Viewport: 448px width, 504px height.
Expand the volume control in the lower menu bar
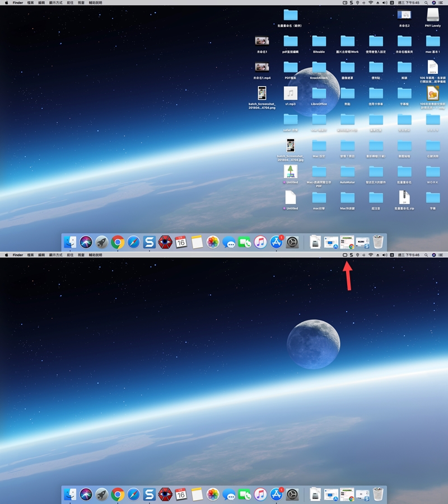[x=385, y=255]
